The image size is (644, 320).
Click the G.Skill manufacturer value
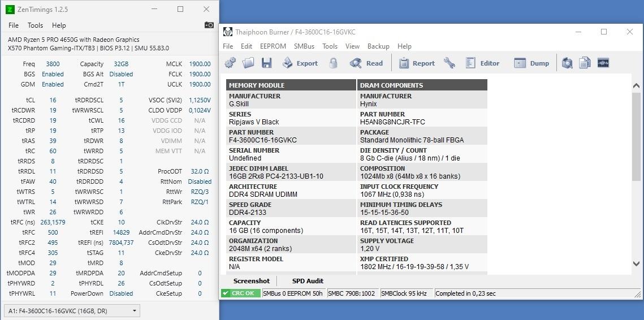[x=239, y=104]
